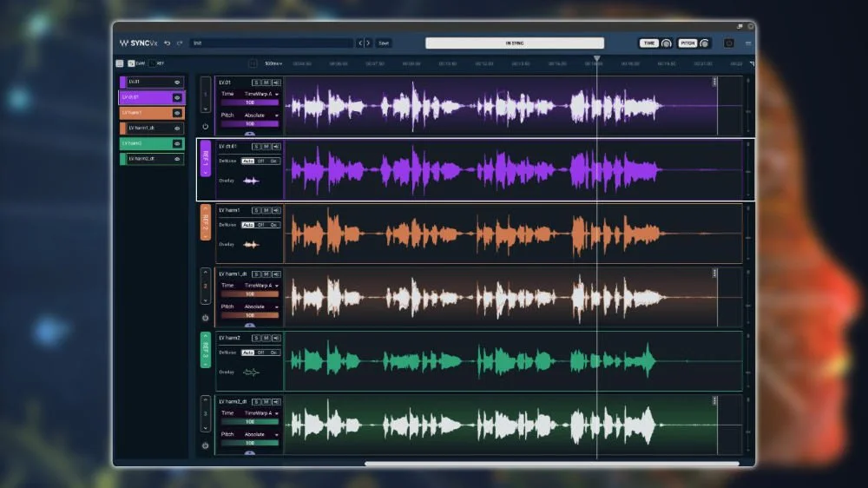
Task: Mute the LV harm1 track
Action: point(266,210)
